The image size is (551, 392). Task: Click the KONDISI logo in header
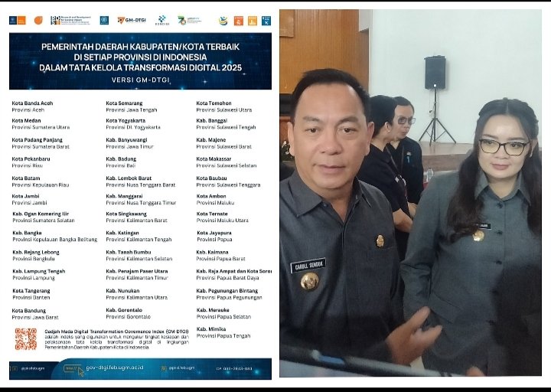161,21
